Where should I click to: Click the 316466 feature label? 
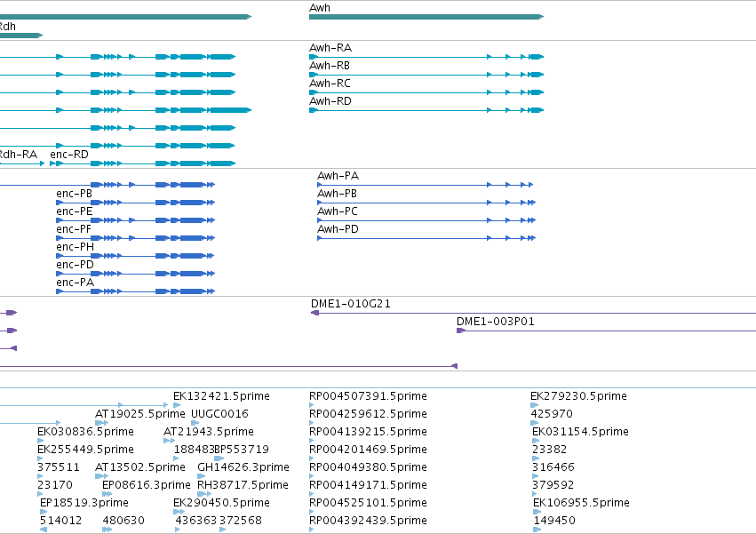(x=553, y=468)
